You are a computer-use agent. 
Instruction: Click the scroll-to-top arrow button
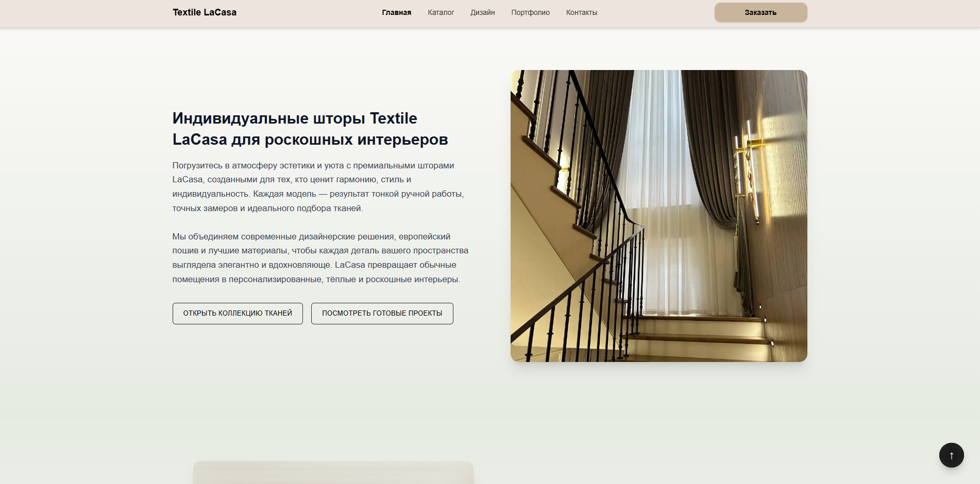pyautogui.click(x=951, y=455)
